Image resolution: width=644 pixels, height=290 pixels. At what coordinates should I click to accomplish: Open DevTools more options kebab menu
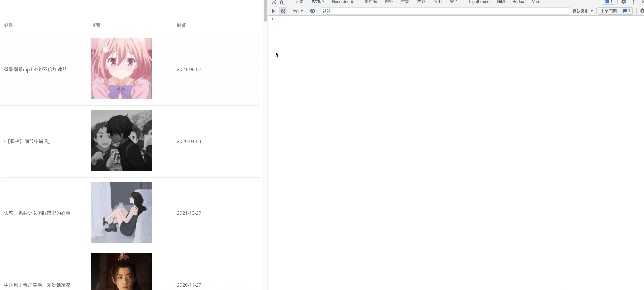point(633,2)
